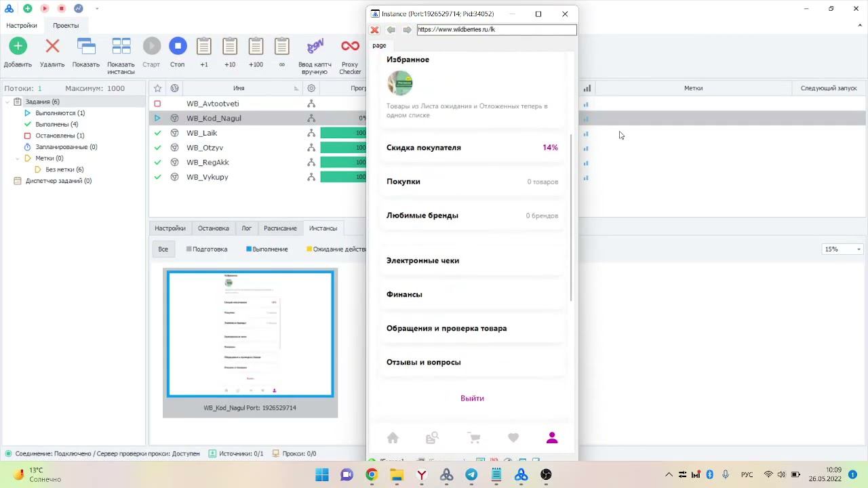868x488 pixels.
Task: Open Windows Start menu
Action: (322, 475)
